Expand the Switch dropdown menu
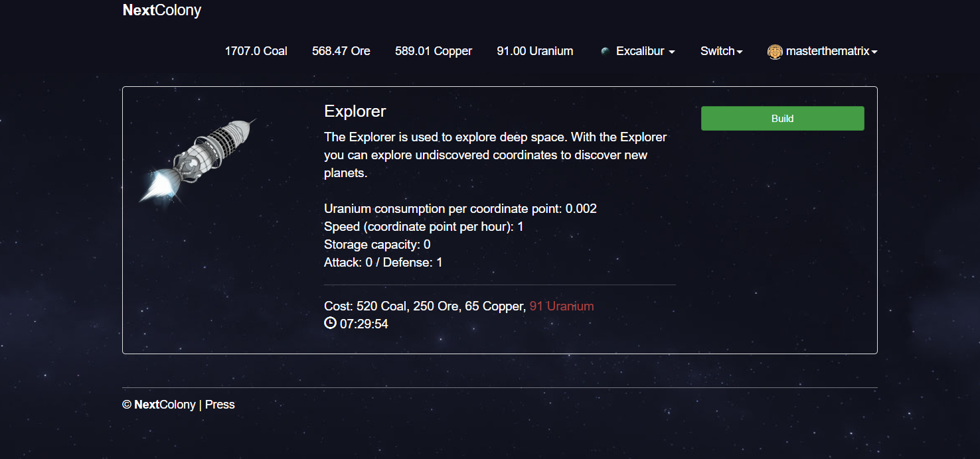 721,52
